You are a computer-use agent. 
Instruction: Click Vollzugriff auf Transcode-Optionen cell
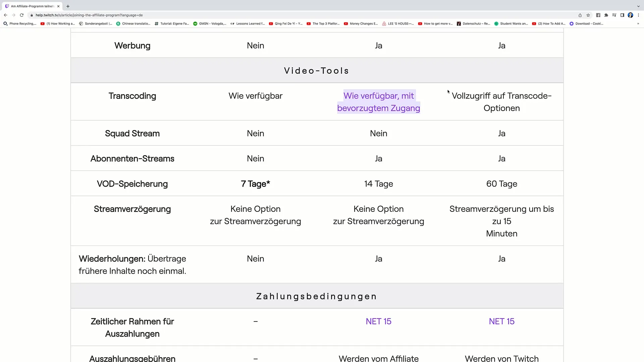(501, 102)
